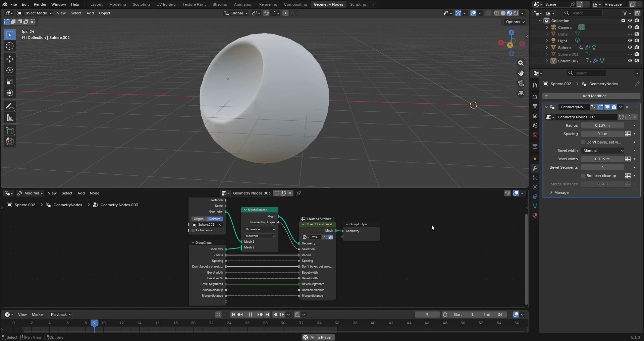Switch to rendered viewport shading
This screenshot has height=341, width=644.
point(516,13)
